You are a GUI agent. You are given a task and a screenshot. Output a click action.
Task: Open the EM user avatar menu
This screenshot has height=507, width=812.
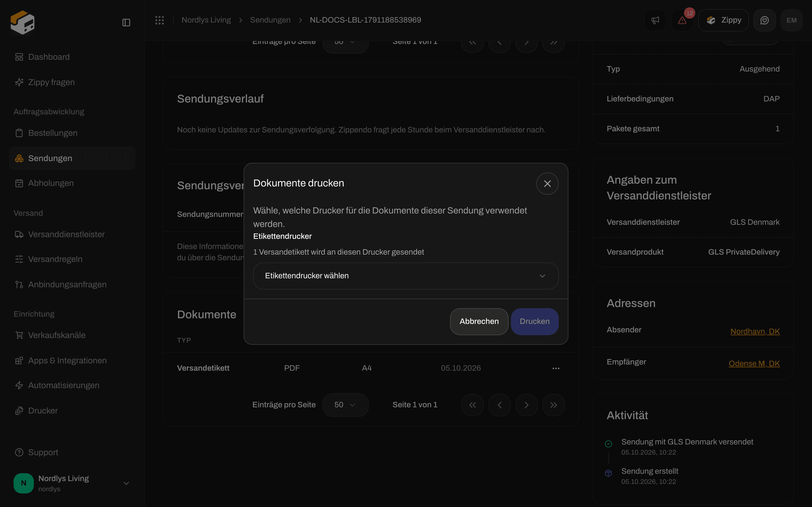(791, 20)
